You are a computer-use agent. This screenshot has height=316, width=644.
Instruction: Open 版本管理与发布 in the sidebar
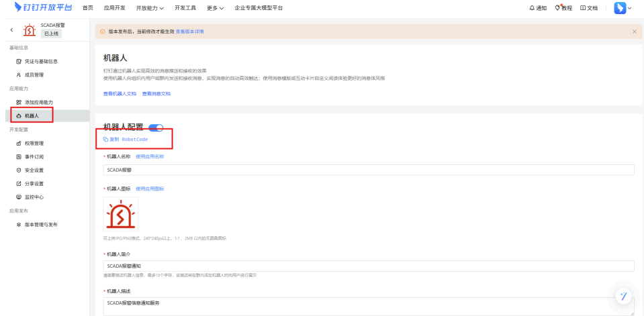41,224
